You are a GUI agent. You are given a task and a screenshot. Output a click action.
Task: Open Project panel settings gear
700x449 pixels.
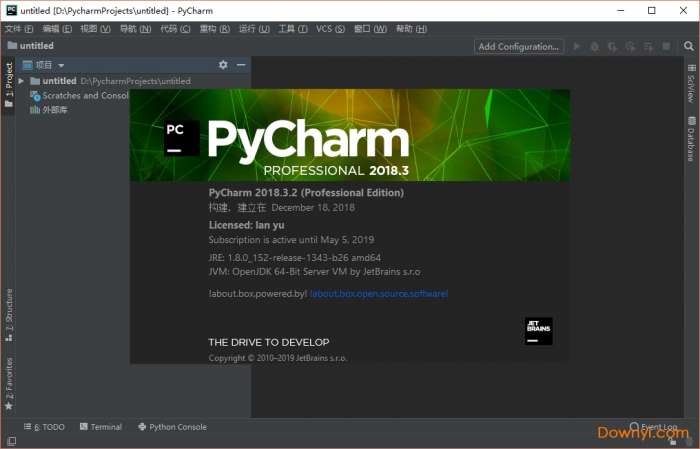click(223, 65)
